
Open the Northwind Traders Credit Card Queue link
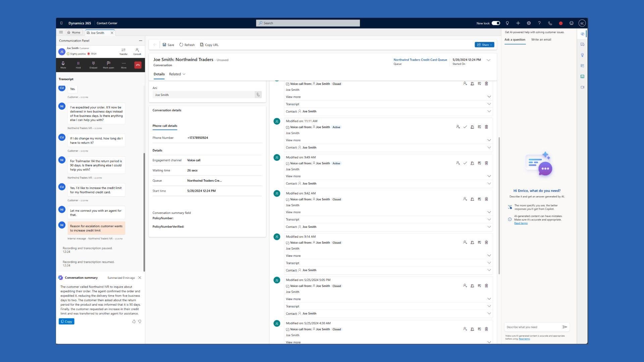pyautogui.click(x=420, y=60)
